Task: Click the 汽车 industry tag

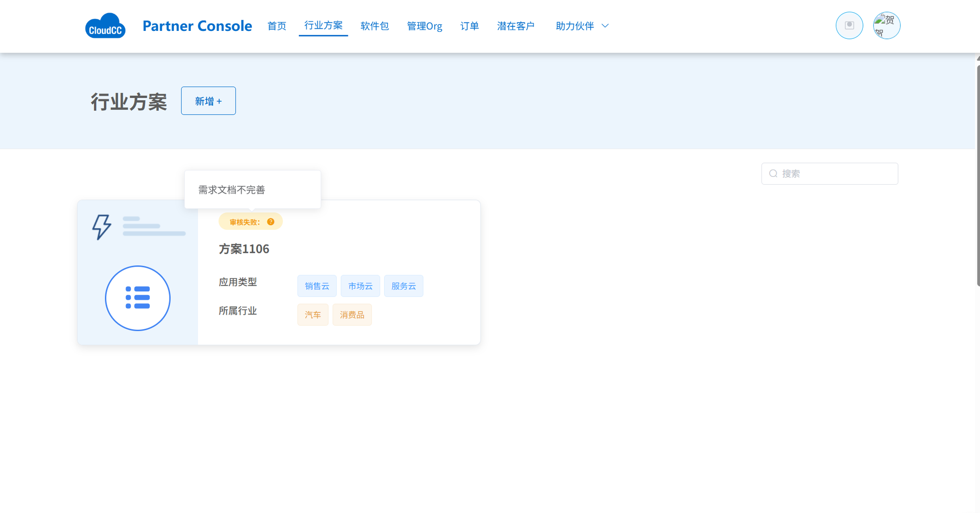Action: pyautogui.click(x=313, y=315)
